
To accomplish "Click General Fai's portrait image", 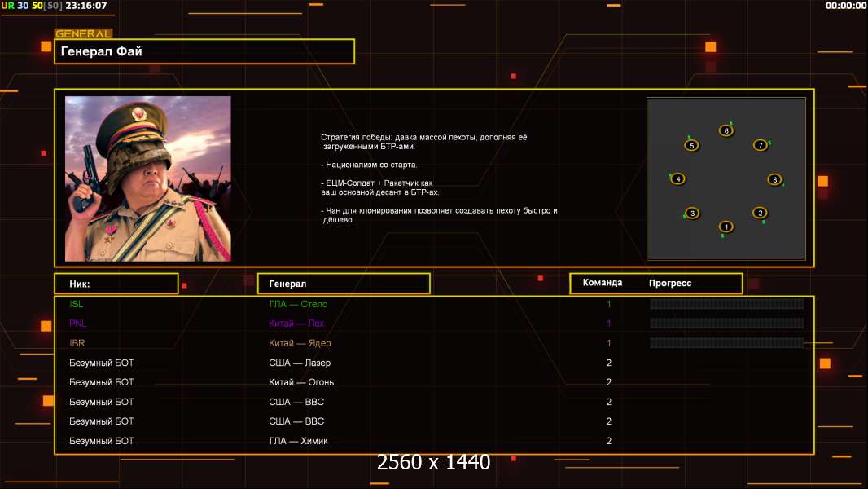I will [148, 178].
